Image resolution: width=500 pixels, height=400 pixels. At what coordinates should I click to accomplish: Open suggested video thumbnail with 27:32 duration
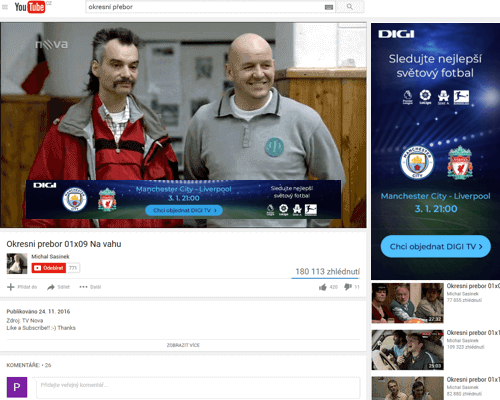tap(408, 303)
